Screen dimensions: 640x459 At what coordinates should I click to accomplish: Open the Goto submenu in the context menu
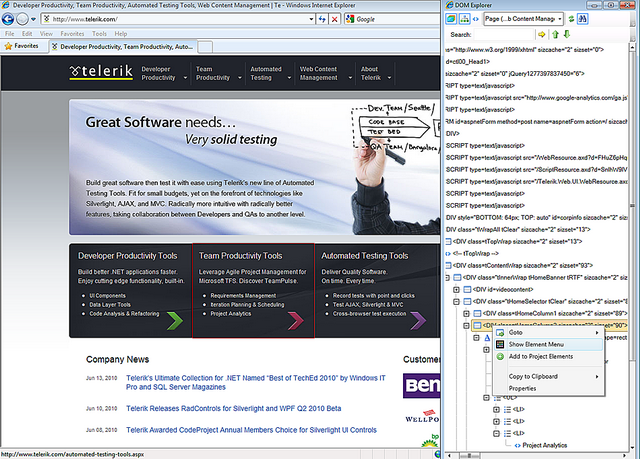click(x=548, y=333)
